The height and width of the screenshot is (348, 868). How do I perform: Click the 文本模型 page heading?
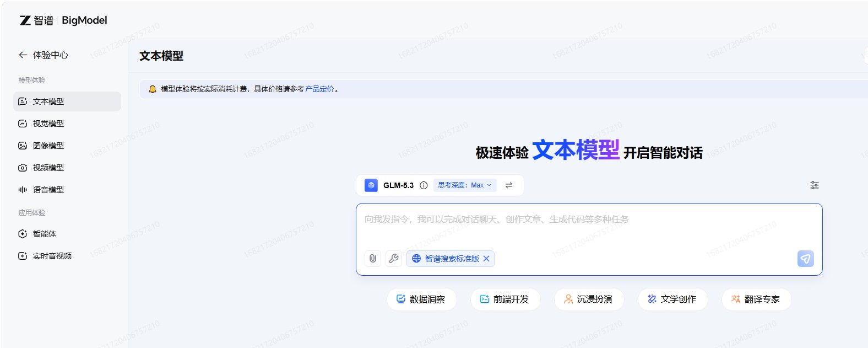[x=161, y=56]
